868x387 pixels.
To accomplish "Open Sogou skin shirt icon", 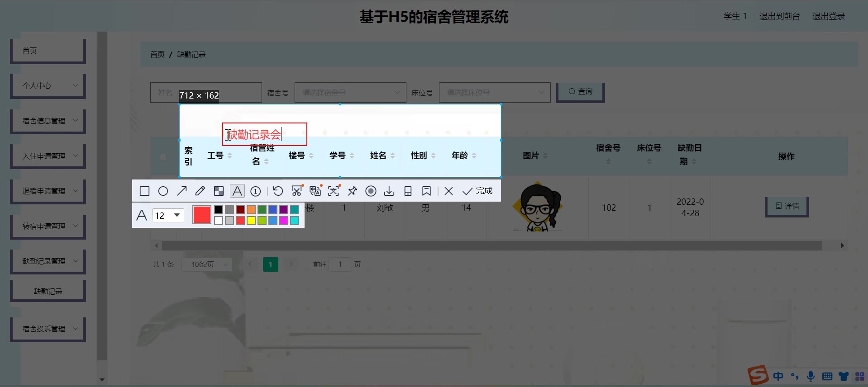I will [x=844, y=376].
